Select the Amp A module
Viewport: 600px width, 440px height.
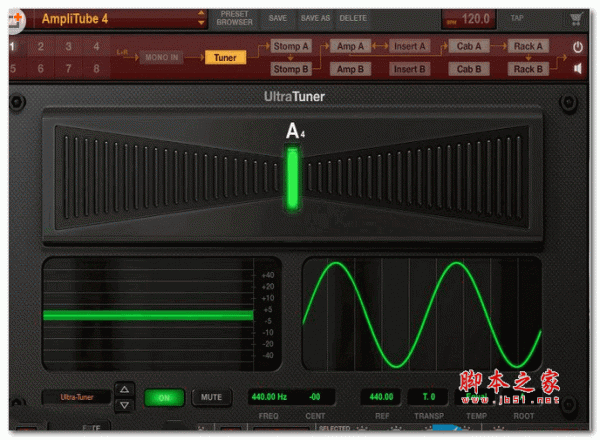click(350, 46)
